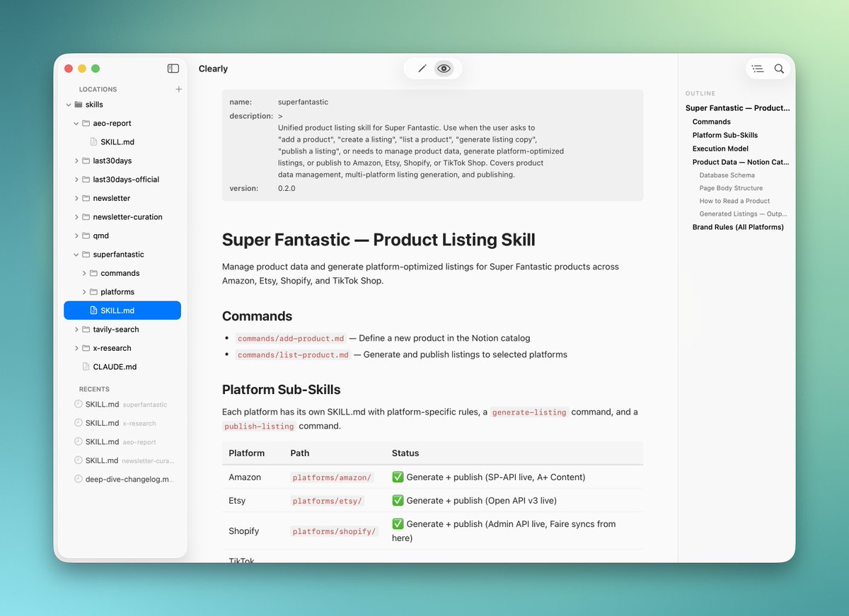
Task: Click the superfantastic folder icon
Action: pyautogui.click(x=86, y=255)
